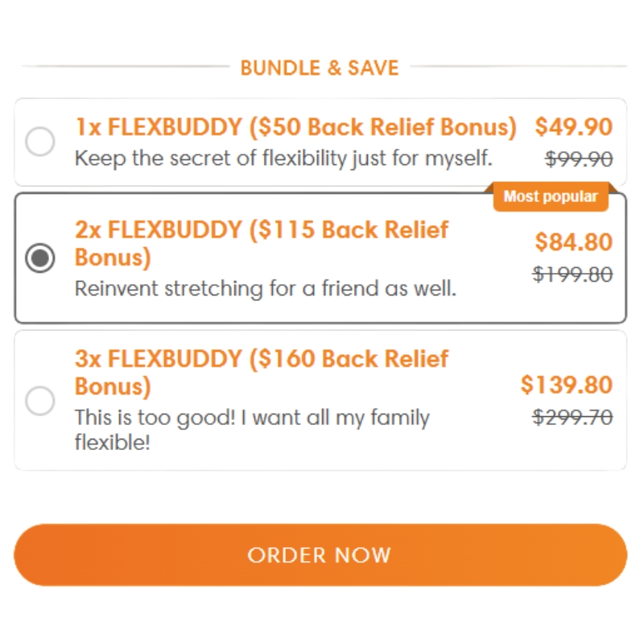The width and height of the screenshot is (644, 644).
Task: Click the 1x FLEXBUDDY bundle title
Action: [296, 127]
